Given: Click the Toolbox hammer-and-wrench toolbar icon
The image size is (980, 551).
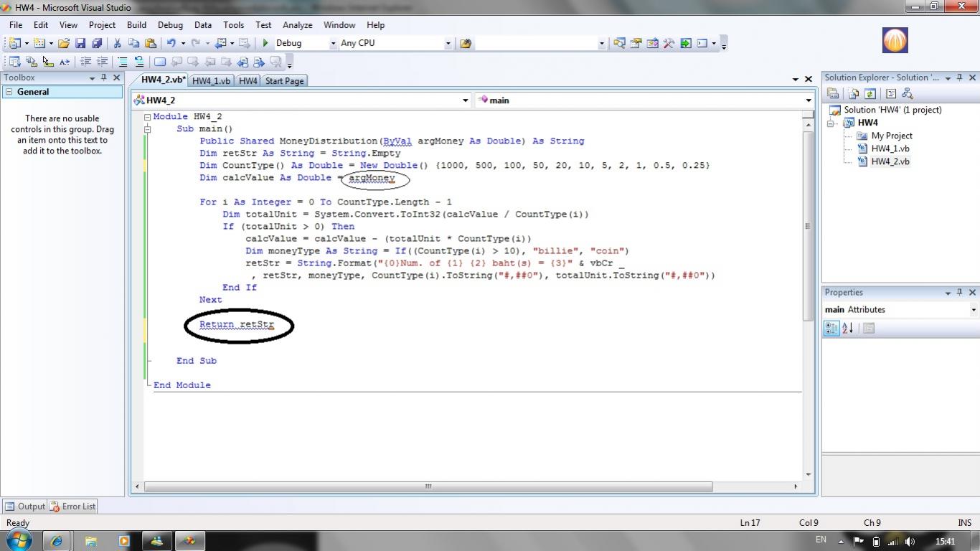Looking at the screenshot, I should point(669,43).
